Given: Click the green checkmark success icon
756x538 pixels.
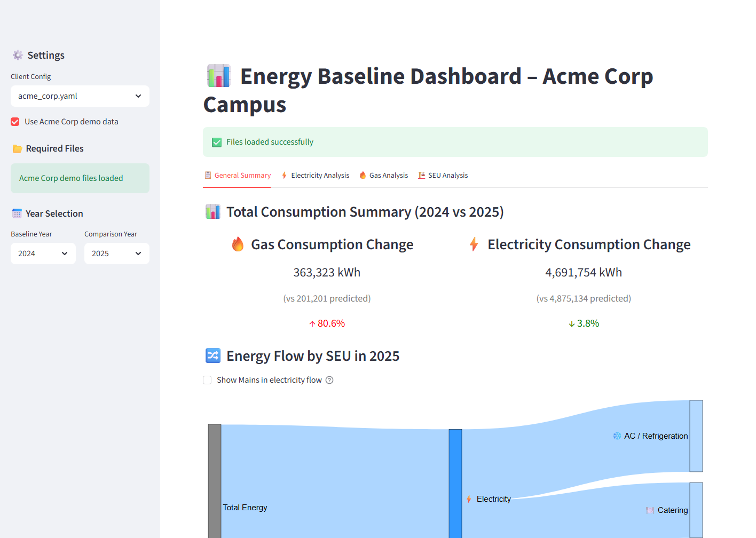Looking at the screenshot, I should click(x=217, y=142).
